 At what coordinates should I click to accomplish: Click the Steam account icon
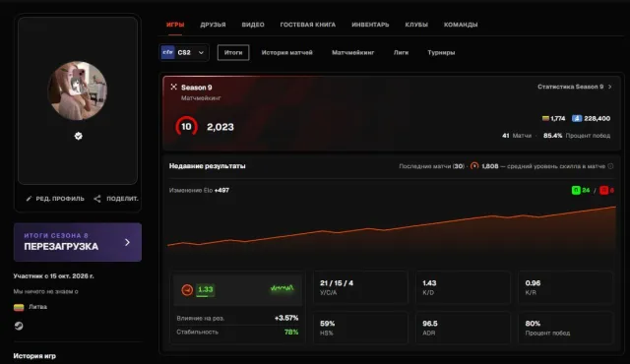pyautogui.click(x=19, y=326)
